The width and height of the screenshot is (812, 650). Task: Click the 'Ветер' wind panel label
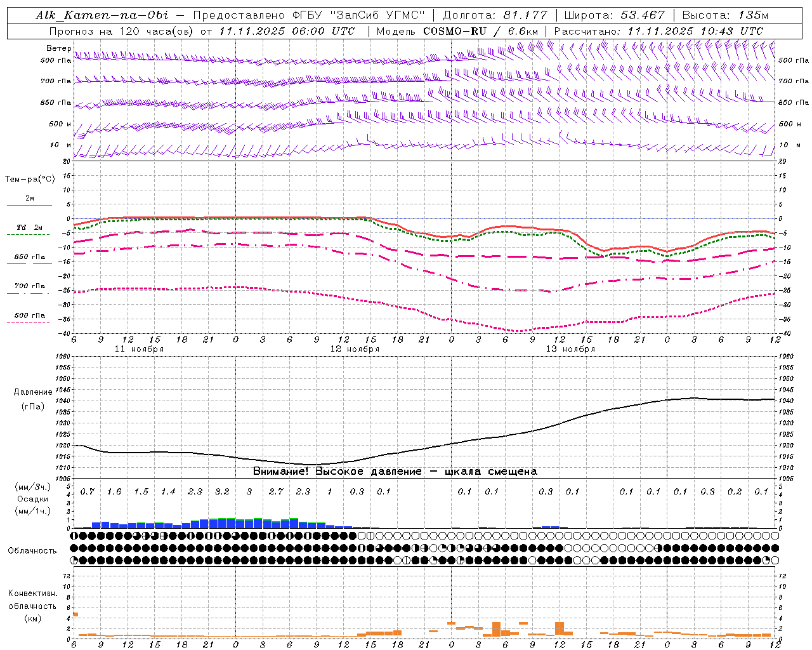58,48
